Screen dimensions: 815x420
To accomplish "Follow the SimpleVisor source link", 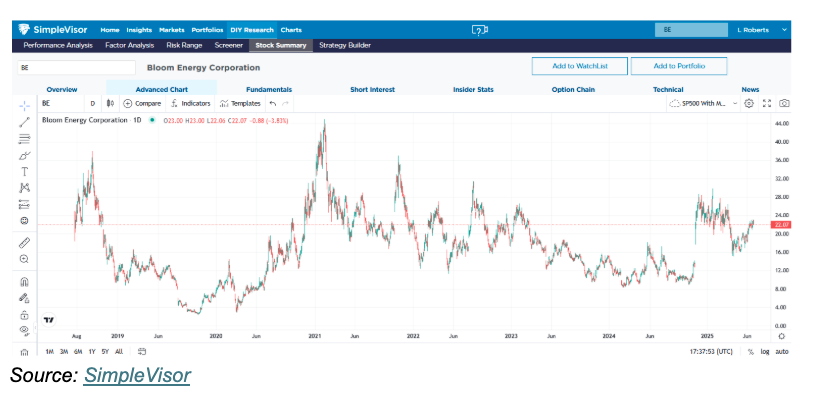I will point(137,375).
